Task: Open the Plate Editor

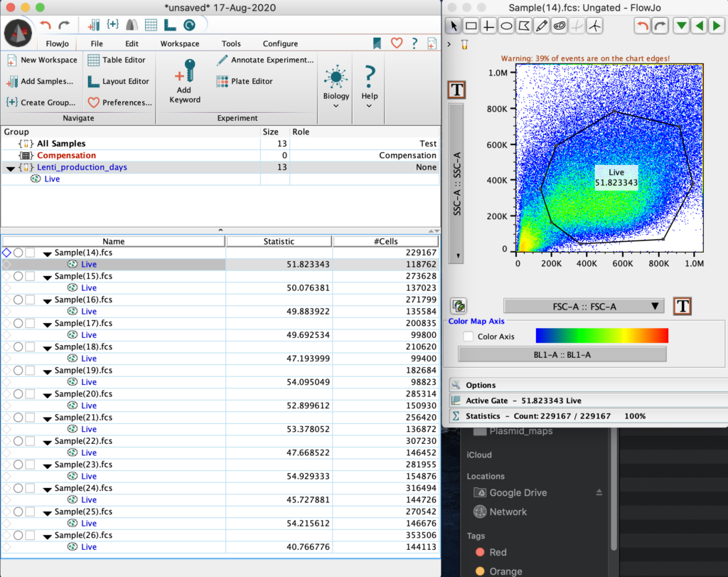Action: click(x=245, y=81)
